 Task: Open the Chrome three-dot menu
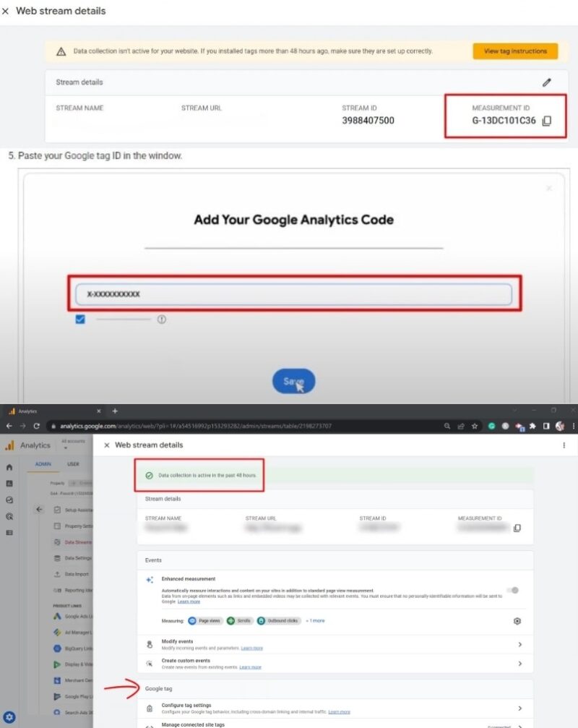click(x=574, y=426)
